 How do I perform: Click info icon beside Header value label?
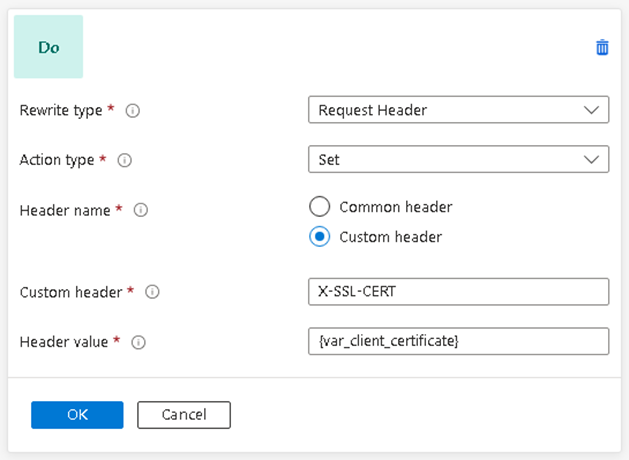138,342
